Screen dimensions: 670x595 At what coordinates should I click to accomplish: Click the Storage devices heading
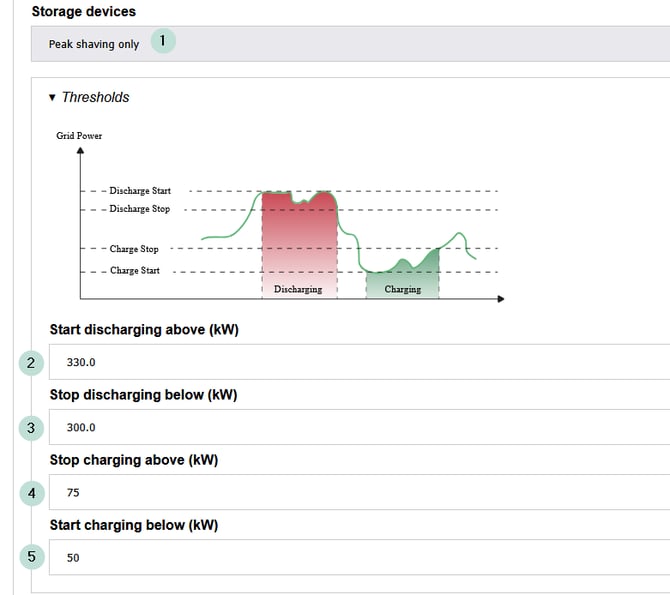(84, 12)
